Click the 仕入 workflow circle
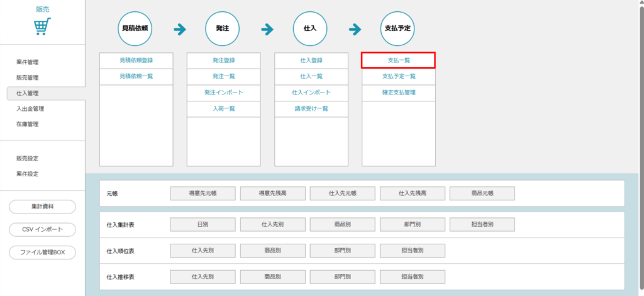Viewport: 644px width, 296px height. tap(311, 29)
